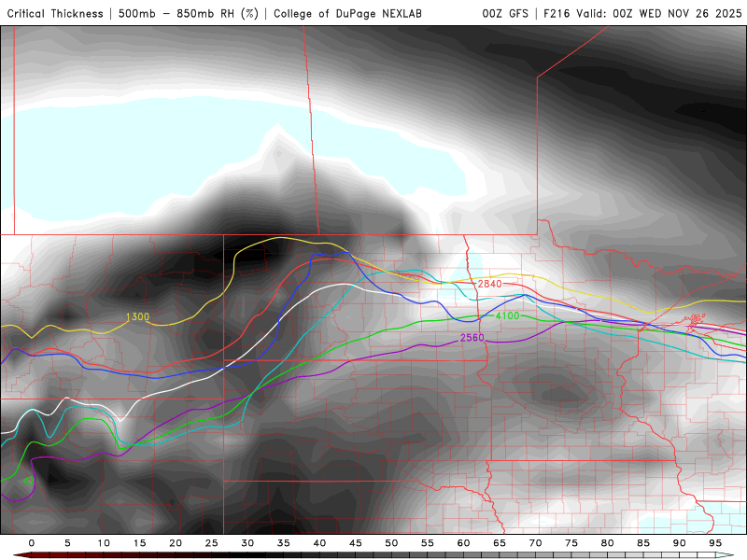
Task: Click the 90 value on the color scale
Action: [x=680, y=543]
